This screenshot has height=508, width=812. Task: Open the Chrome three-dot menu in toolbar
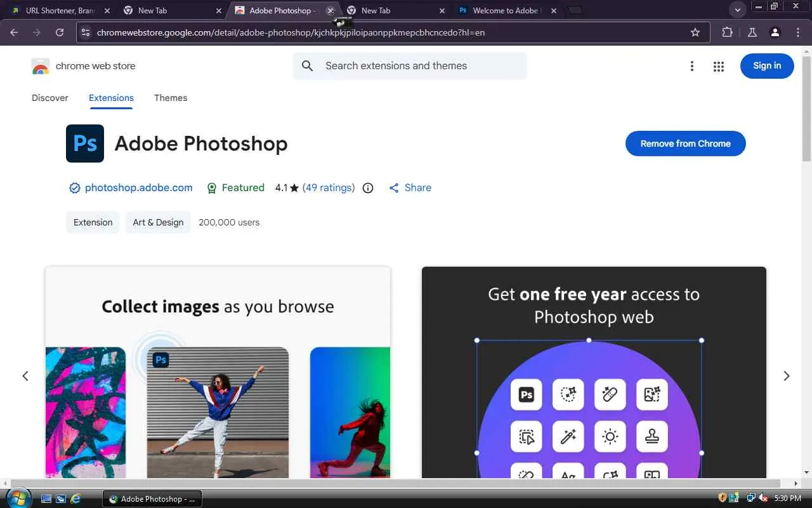pos(798,32)
